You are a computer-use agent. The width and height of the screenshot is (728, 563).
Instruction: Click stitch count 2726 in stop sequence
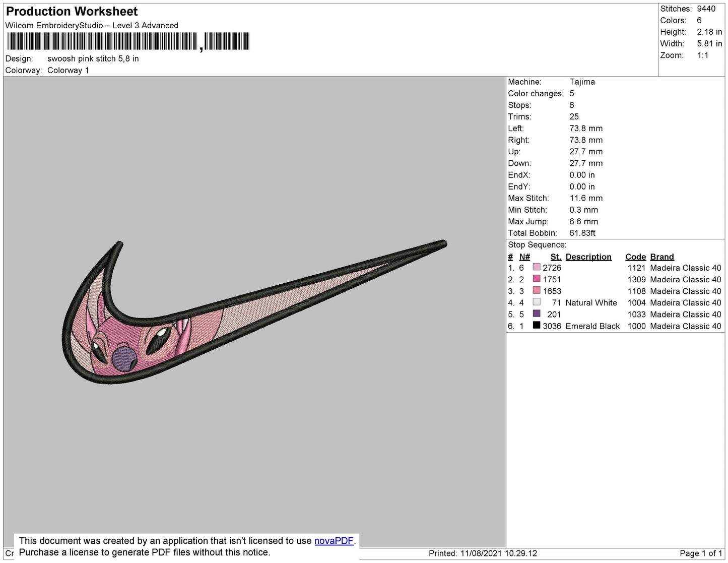552,268
